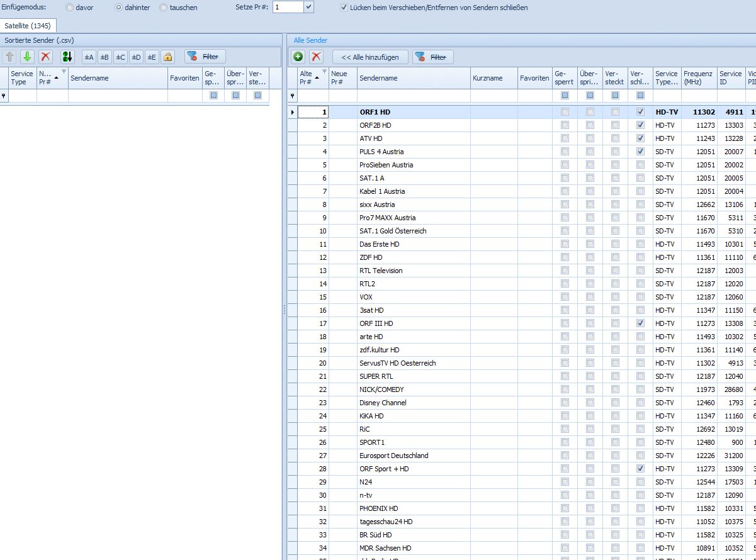Click the 'Alle Sender' panel title
Image resolution: width=756 pixels, height=560 pixels.
point(310,40)
